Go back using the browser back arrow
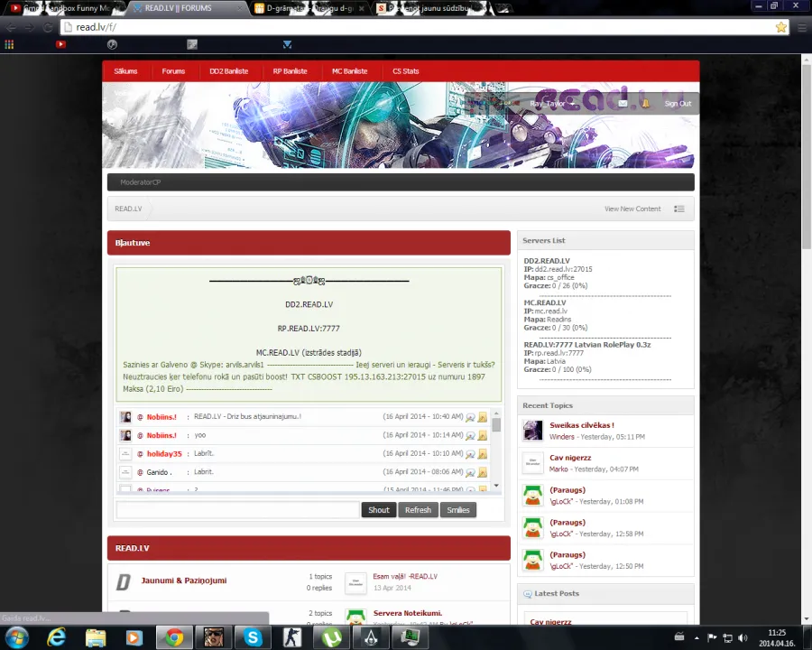812x650 pixels. pos(11,27)
